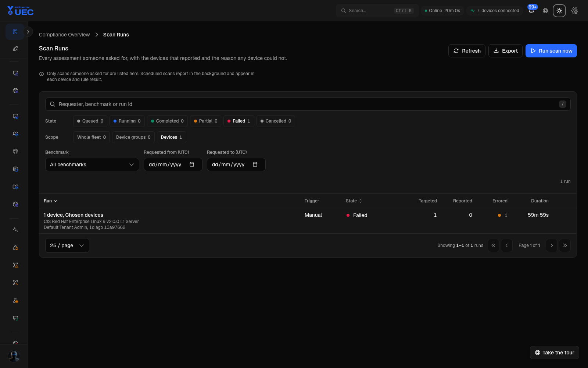Screen dimensions: 588x368
Task: Focus the Requester, benchmark or run id search
Action: 308,104
